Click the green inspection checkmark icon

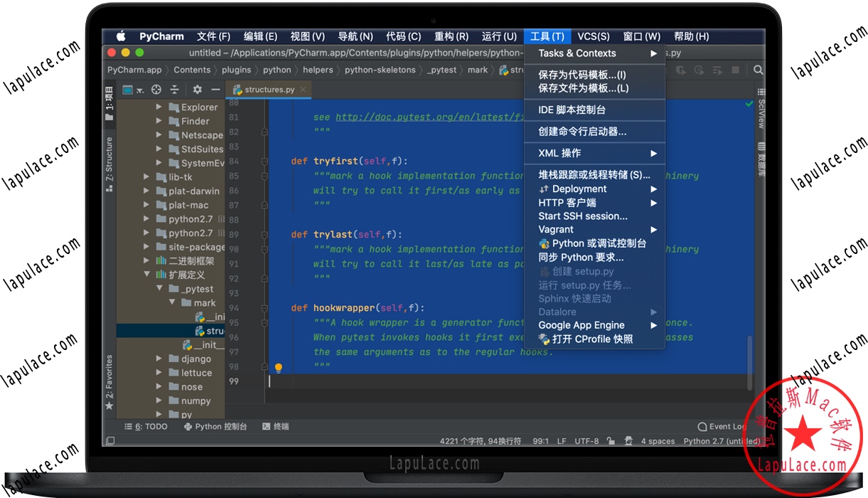click(749, 104)
